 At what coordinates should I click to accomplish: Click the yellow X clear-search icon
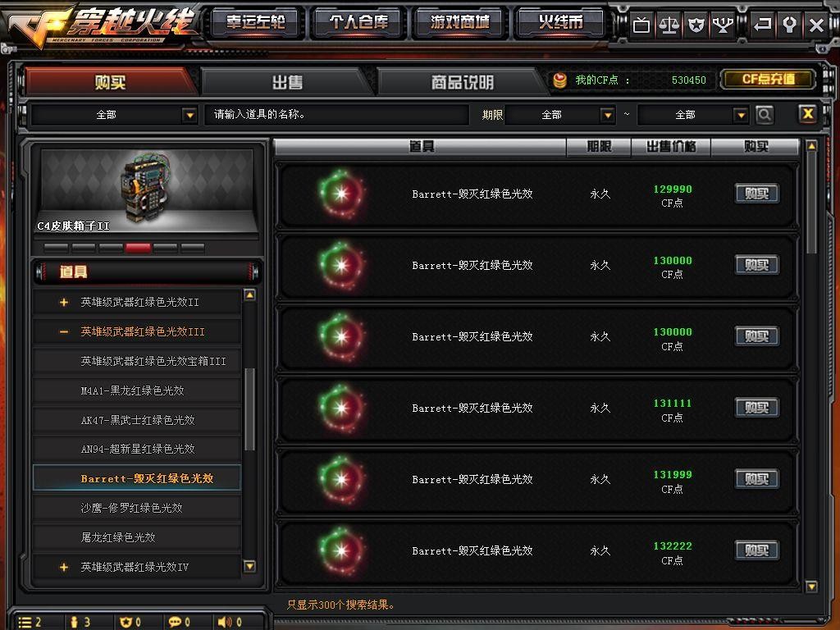point(807,113)
